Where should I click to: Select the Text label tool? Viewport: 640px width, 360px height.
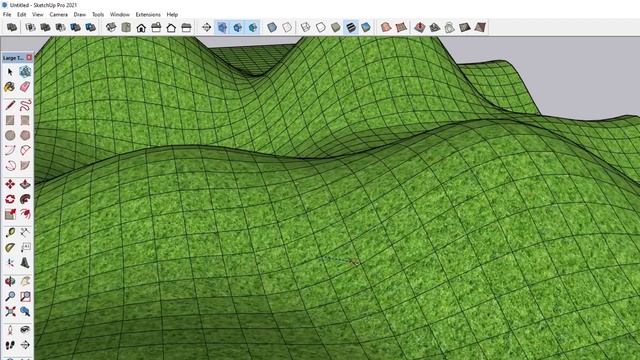point(25,248)
